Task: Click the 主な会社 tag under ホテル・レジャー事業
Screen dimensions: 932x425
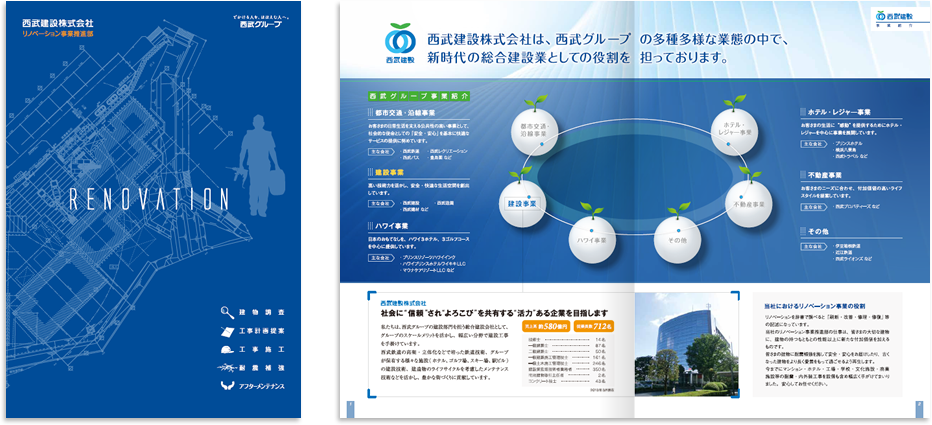Action: [814, 144]
